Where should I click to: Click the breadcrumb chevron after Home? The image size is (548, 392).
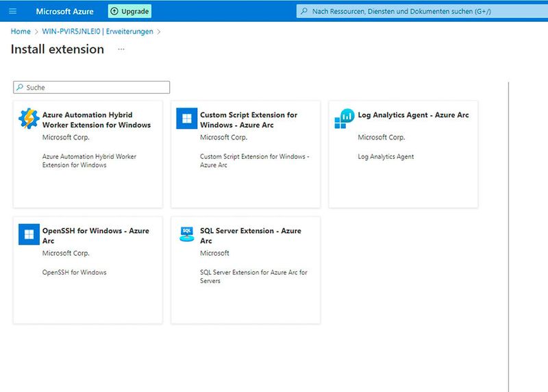coord(36,32)
